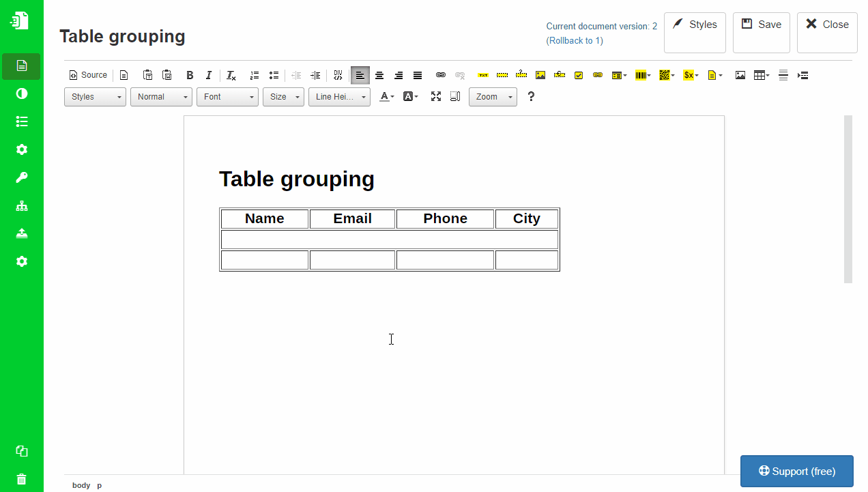Open the formula insertion tool
Screen dimensions: 868x492
pos(690,75)
